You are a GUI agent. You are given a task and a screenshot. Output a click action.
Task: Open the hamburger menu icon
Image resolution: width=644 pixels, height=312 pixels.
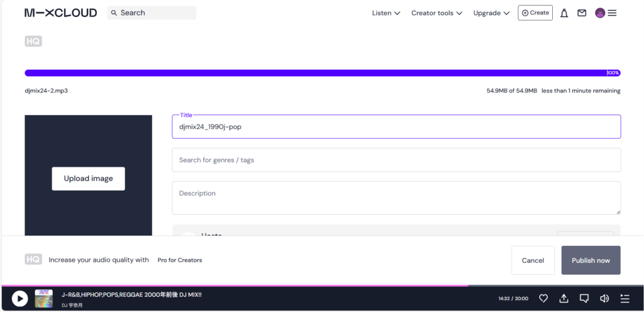[612, 13]
